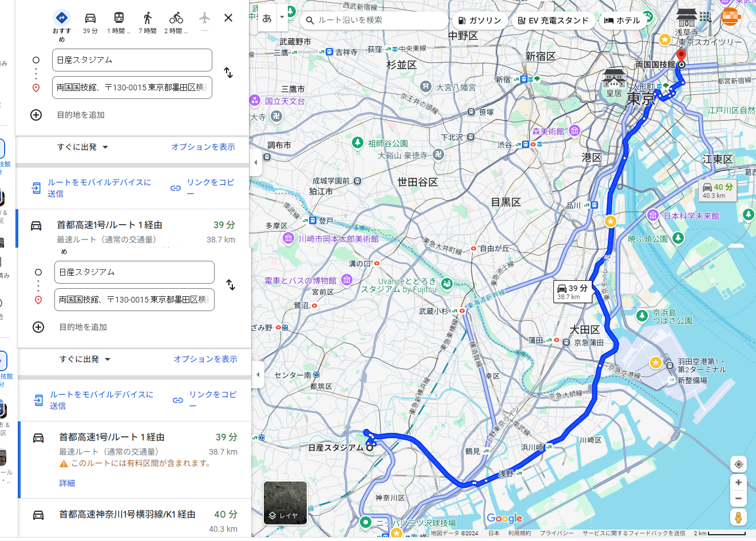The image size is (756, 541).
Task: Zoom out with the minus button
Action: [x=738, y=499]
